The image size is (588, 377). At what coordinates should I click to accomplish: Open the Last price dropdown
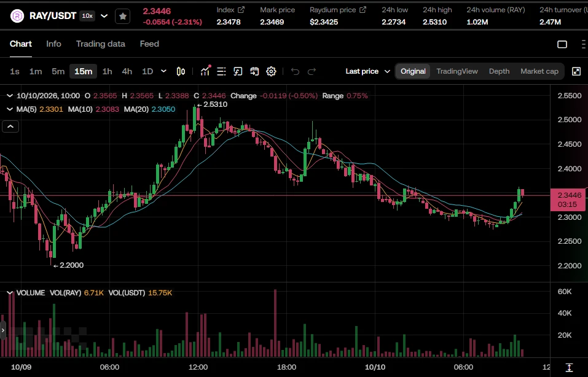tap(368, 71)
